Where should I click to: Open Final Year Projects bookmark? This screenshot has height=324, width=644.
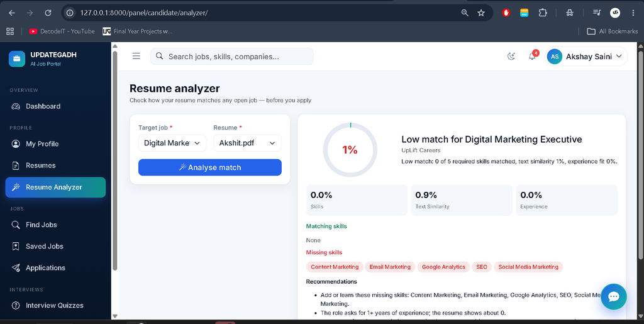[x=138, y=31]
